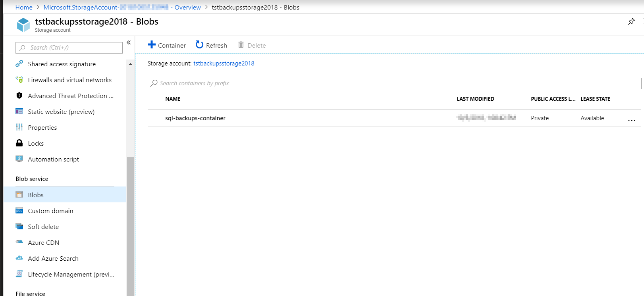The width and height of the screenshot is (644, 296).
Task: Click the circular Refresh arrow icon
Action: (199, 44)
